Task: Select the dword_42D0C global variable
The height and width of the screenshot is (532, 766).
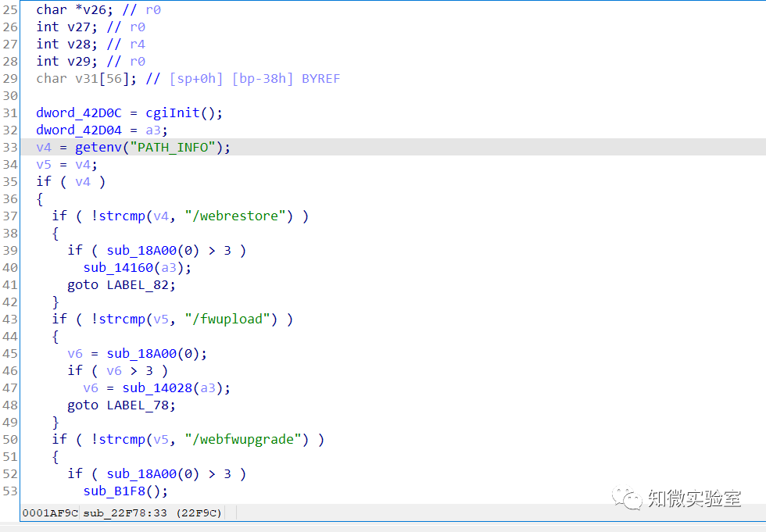Action: [79, 112]
